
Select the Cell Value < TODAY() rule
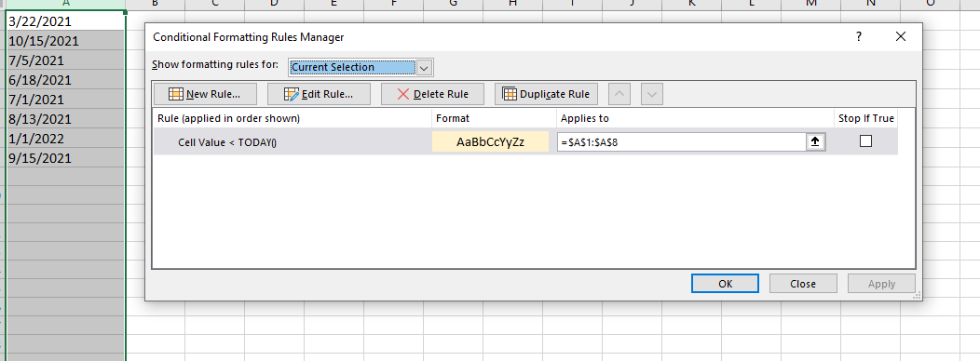coord(227,142)
